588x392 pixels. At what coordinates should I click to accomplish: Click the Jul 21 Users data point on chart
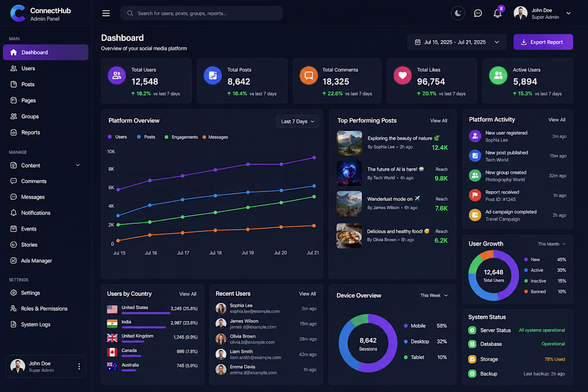coord(314,158)
